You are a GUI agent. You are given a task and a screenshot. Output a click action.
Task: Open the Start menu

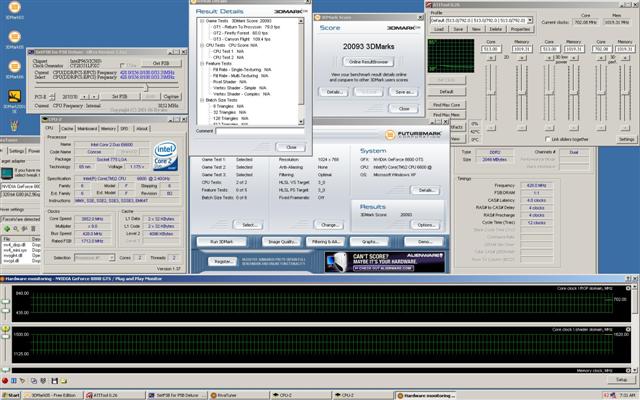pyautogui.click(x=11, y=395)
